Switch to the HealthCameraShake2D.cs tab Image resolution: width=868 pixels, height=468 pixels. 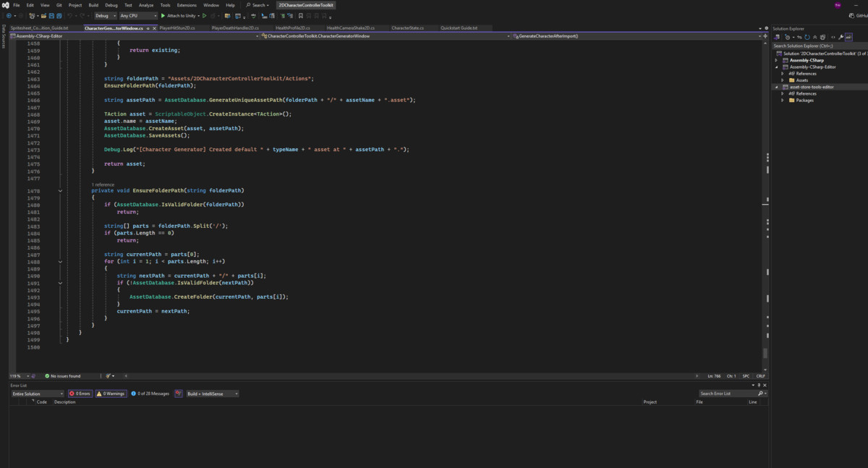(351, 28)
